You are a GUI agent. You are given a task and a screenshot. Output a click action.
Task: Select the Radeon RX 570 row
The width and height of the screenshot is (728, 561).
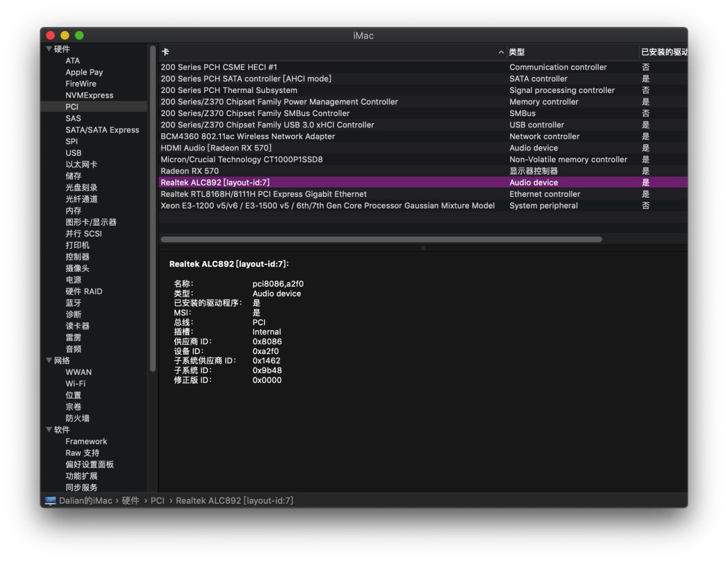[423, 171]
